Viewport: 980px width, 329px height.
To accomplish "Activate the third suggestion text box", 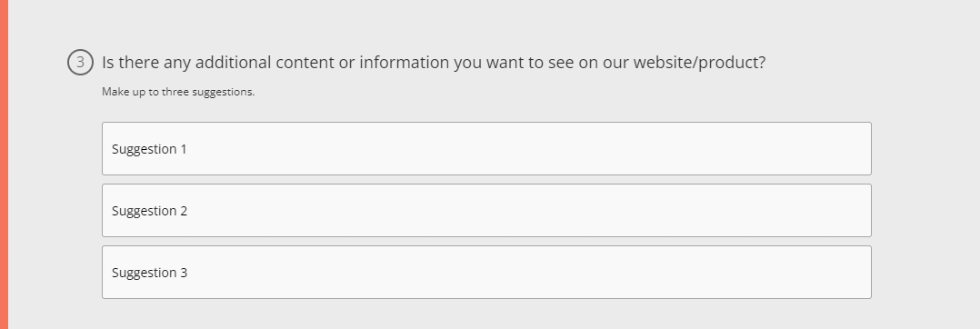I will point(486,272).
